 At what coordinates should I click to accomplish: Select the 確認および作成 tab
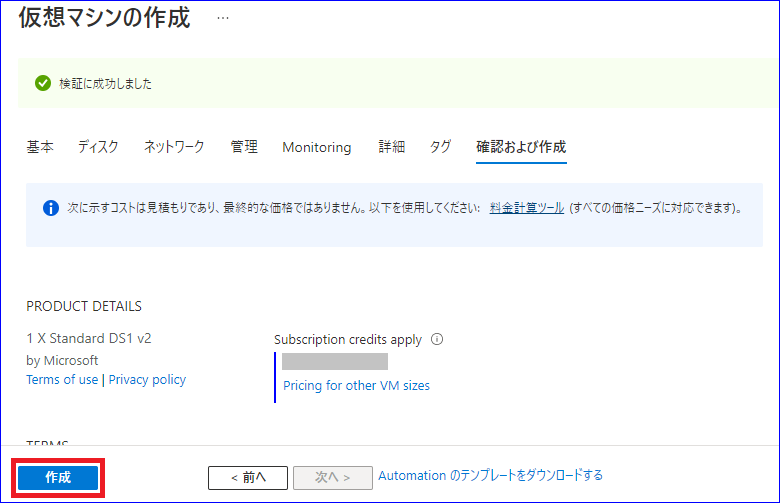click(x=521, y=147)
